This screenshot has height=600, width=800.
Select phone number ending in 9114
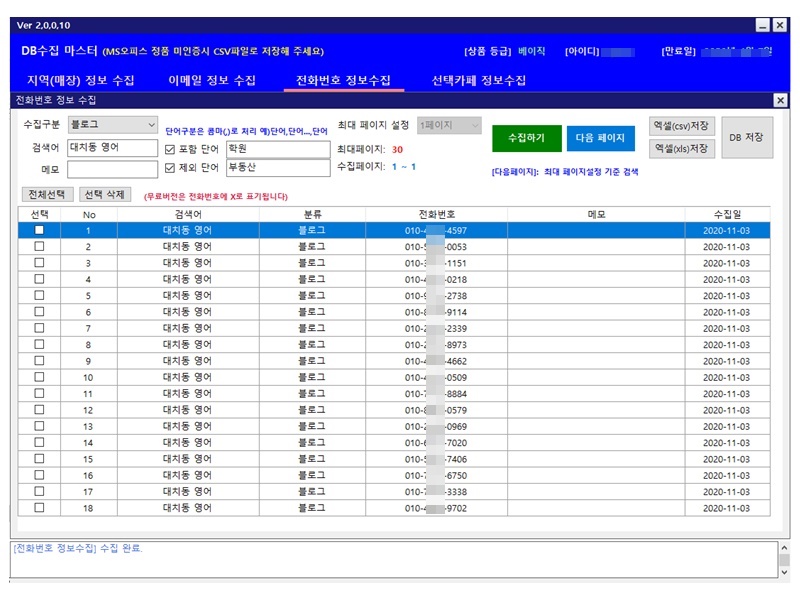pyautogui.click(x=436, y=312)
